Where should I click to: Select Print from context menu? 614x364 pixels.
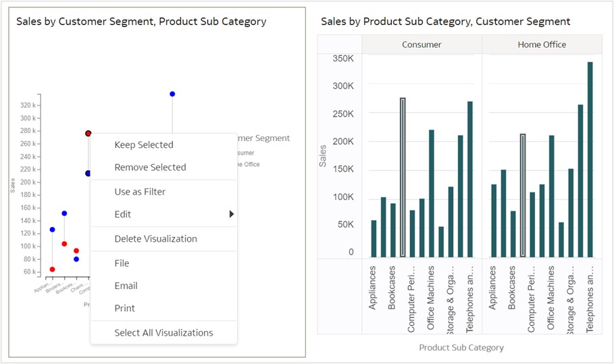click(x=124, y=308)
